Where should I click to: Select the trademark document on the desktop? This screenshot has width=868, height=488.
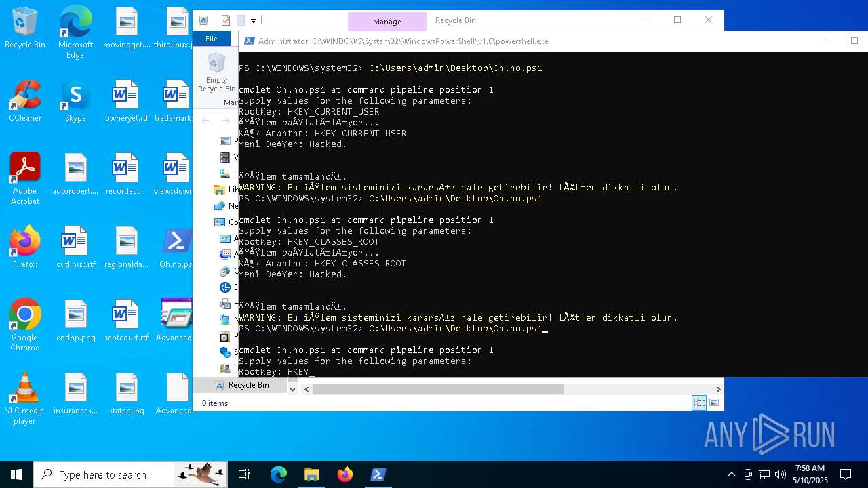click(176, 102)
